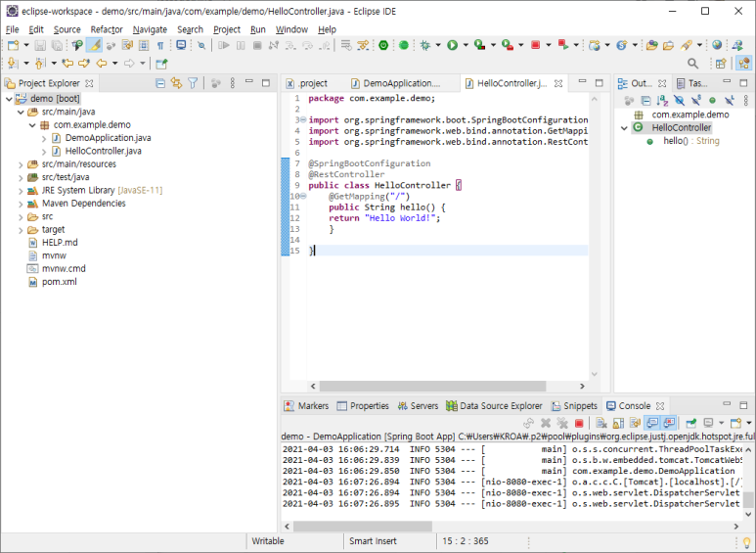Viewport: 756px width, 553px height.
Task: Click the editor horizontal scrollbar
Action: pos(432,387)
